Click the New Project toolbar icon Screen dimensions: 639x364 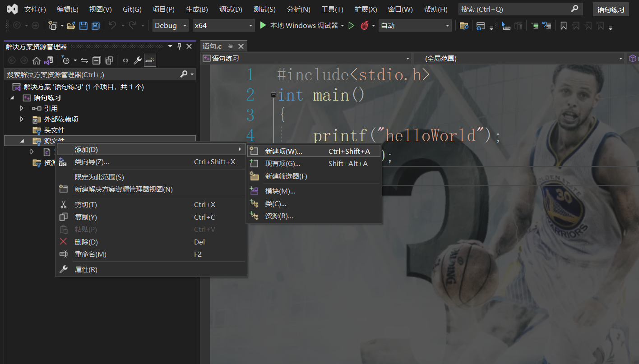coord(53,26)
